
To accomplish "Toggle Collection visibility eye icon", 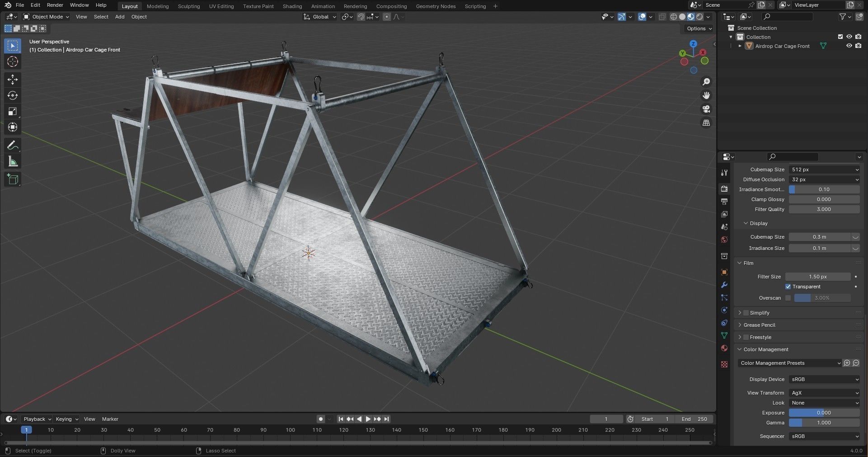I will coord(849,37).
